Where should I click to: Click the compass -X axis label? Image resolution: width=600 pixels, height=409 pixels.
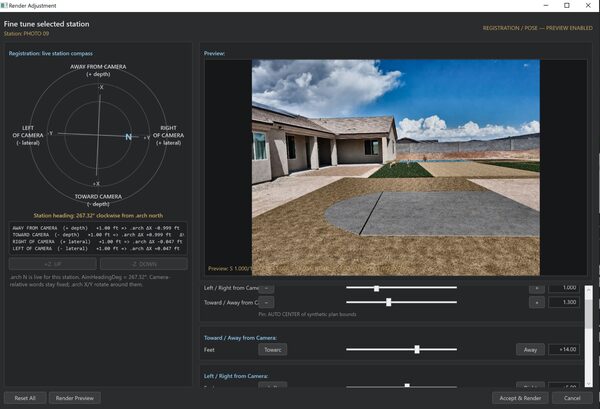click(x=101, y=87)
